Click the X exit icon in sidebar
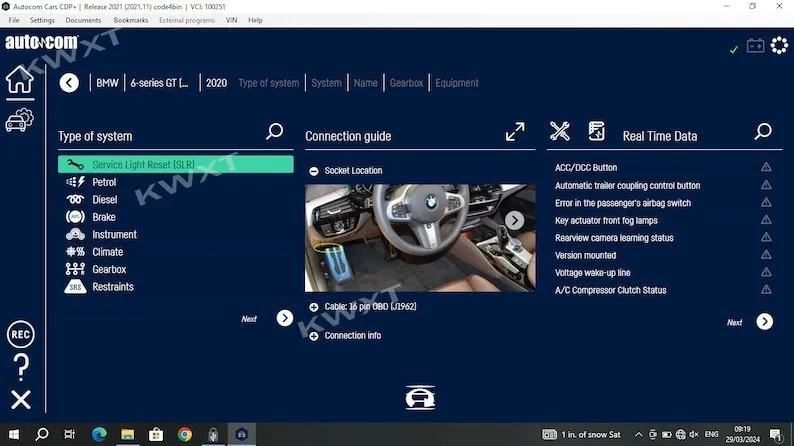Image resolution: width=794 pixels, height=446 pixels. coord(21,400)
